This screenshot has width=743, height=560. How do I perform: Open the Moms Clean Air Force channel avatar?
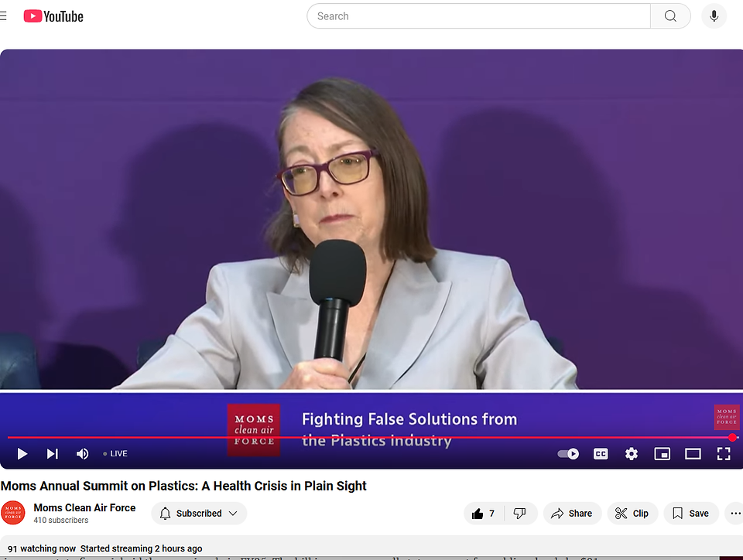point(13,513)
